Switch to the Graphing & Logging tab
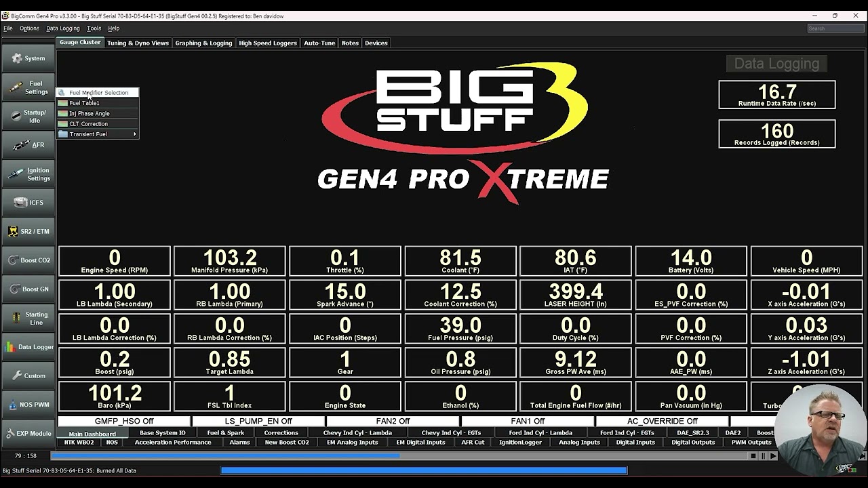Viewport: 868px width, 488px height. tap(203, 43)
